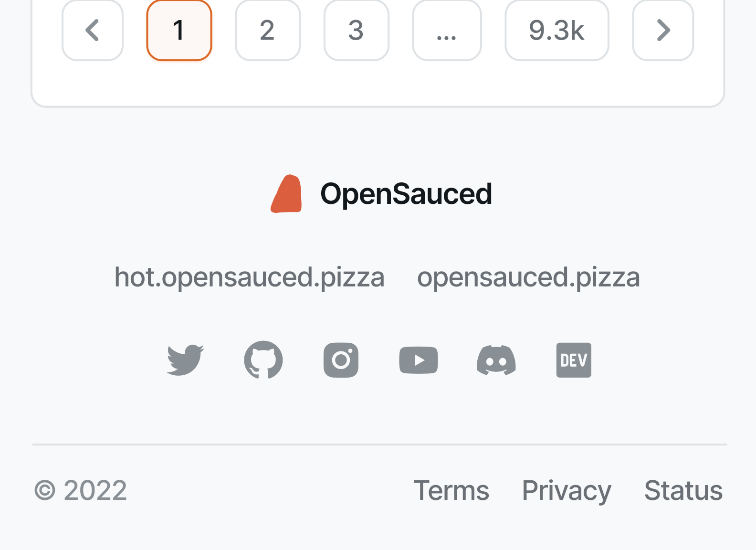Click the next page arrow
Viewport: 756px width, 550px height.
pos(663,31)
